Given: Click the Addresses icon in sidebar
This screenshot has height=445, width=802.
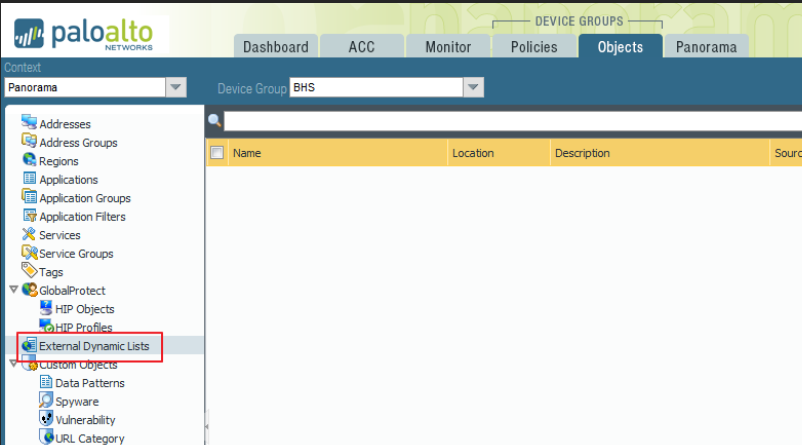Looking at the screenshot, I should tap(29, 123).
